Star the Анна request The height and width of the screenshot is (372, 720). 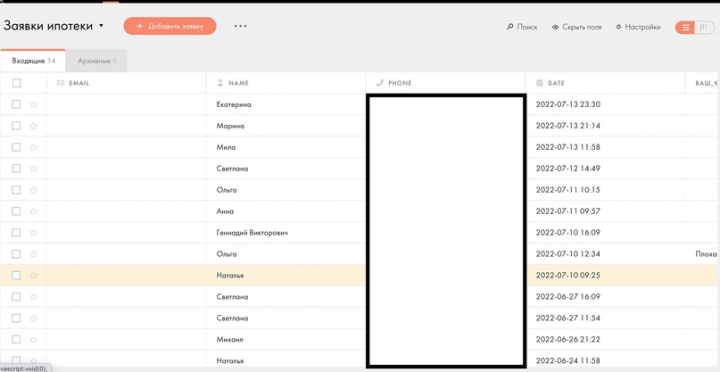pos(33,211)
